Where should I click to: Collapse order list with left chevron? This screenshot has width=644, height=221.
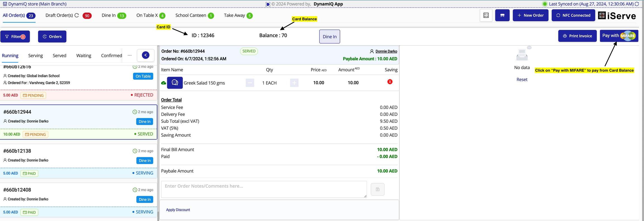(145, 55)
